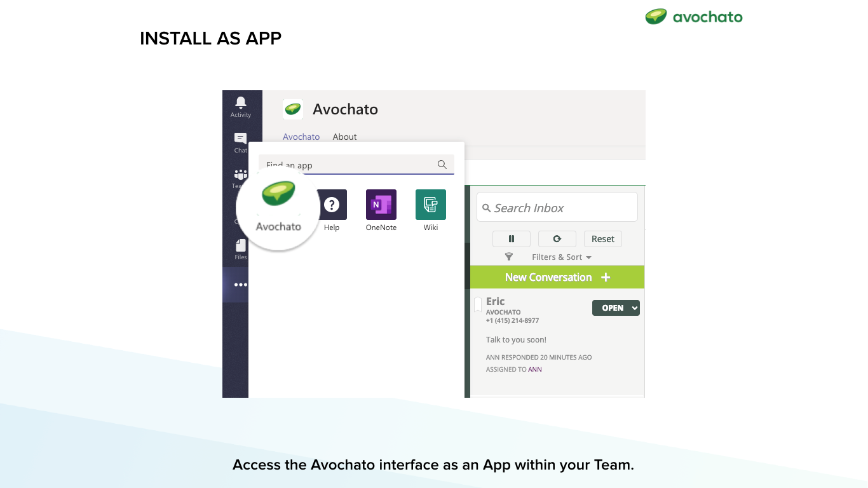The width and height of the screenshot is (868, 488).
Task: Click the more apps ellipsis icon
Action: coord(241,285)
